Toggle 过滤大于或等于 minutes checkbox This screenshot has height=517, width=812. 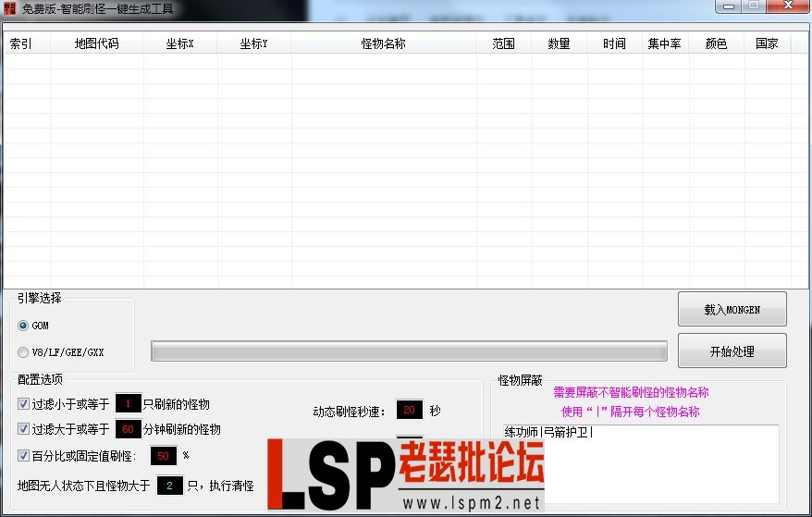23,428
